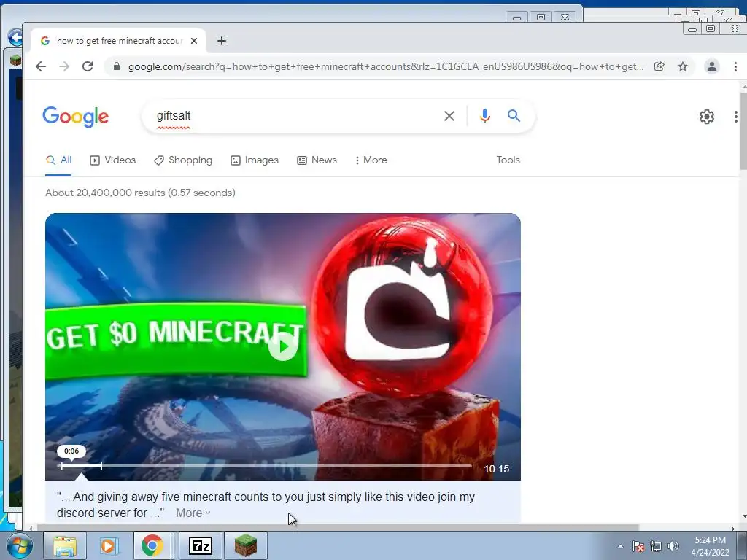Open the search Tools options
Image resolution: width=747 pixels, height=560 pixels.
coord(508,160)
